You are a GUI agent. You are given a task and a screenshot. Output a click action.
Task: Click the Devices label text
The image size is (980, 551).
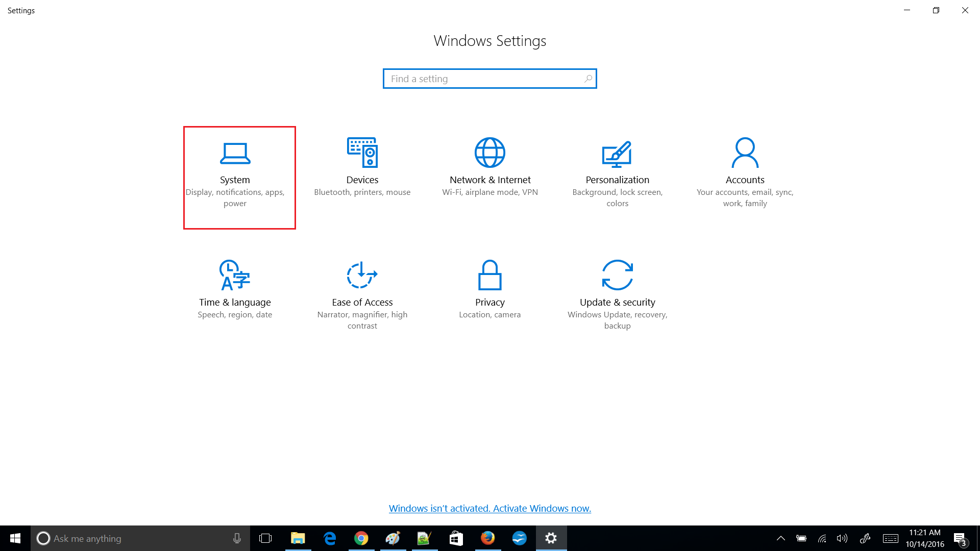[362, 180]
